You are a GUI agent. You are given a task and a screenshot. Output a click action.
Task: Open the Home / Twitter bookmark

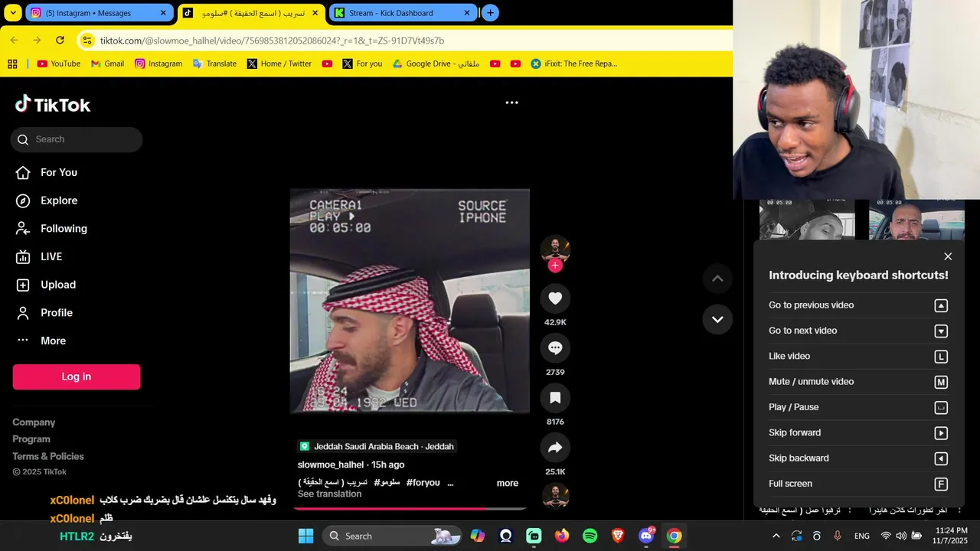click(x=279, y=64)
